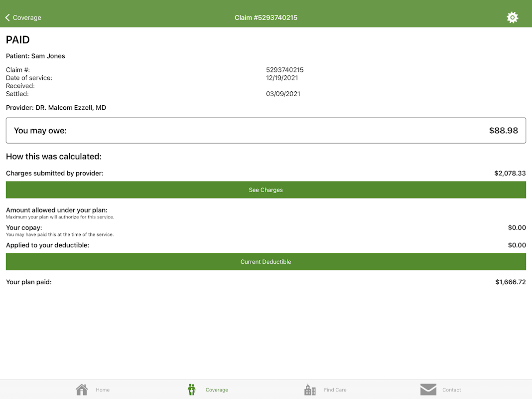Click the Maximum your plan will authorize note
The image size is (532, 399).
[x=60, y=217]
